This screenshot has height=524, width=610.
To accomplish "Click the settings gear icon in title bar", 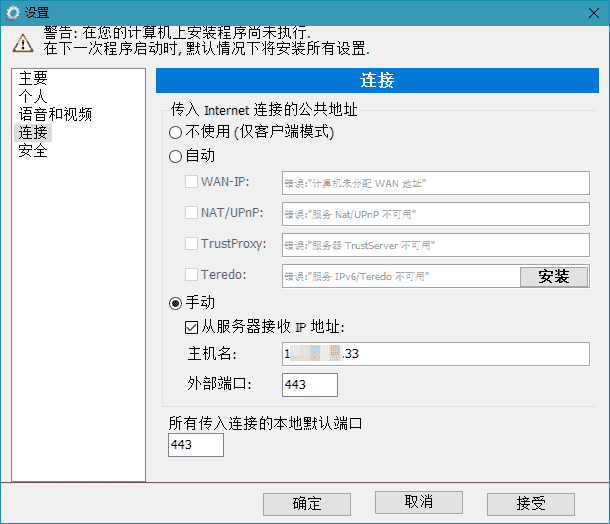I will click(13, 12).
